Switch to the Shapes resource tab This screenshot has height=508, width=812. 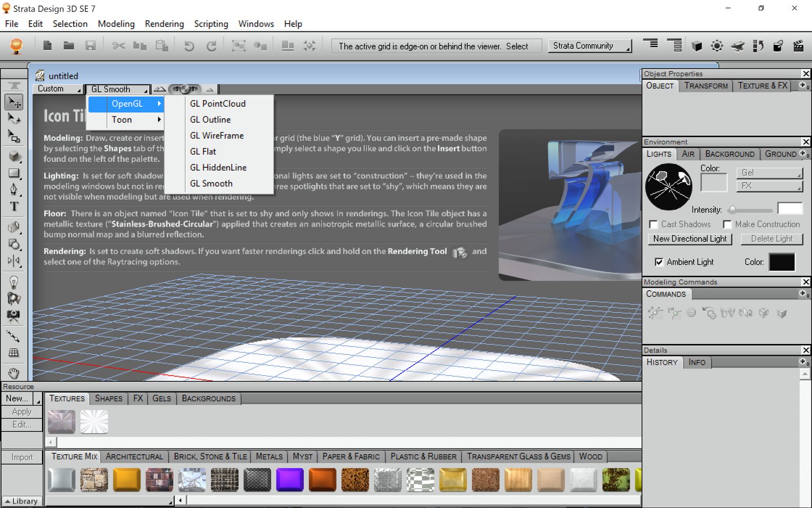click(109, 398)
